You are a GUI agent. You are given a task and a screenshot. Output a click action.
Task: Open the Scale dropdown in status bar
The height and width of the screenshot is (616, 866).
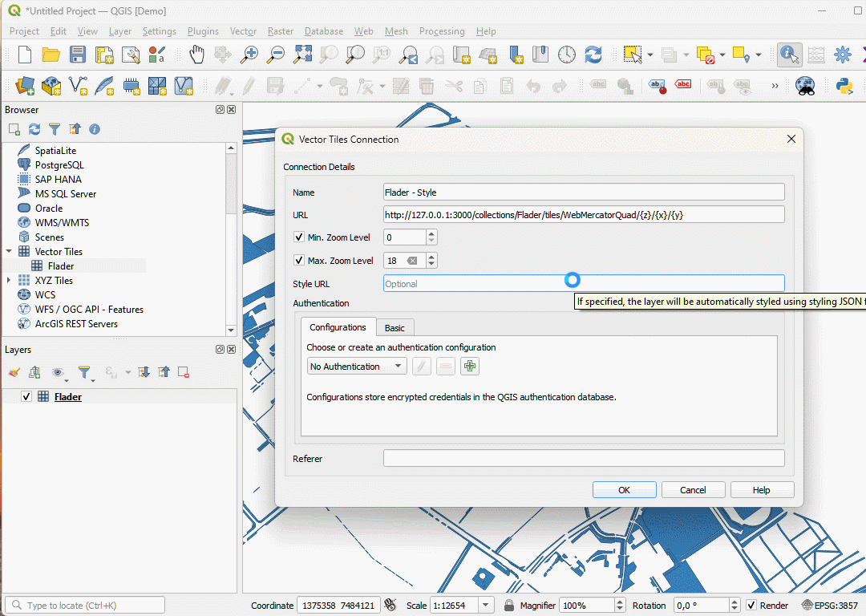(x=485, y=606)
